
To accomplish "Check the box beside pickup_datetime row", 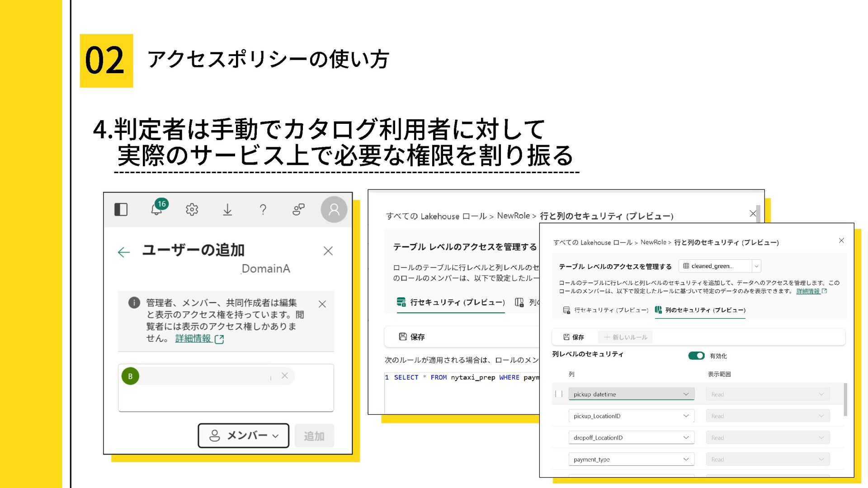I will 559,394.
